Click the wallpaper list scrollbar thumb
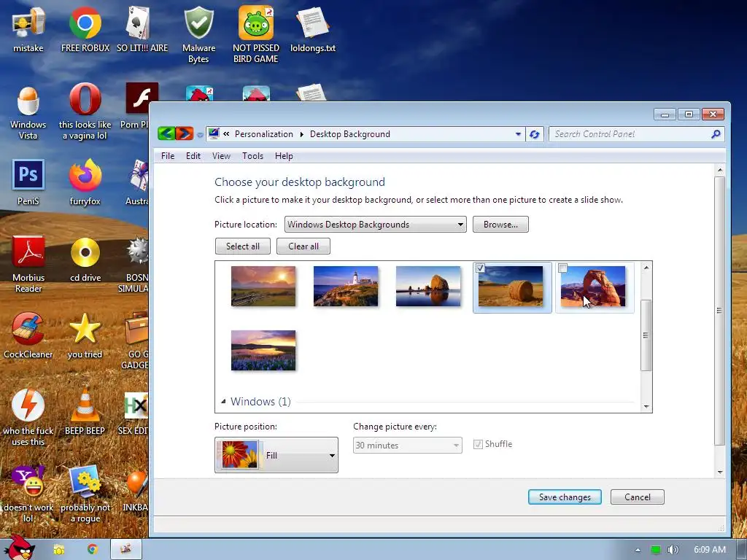 646,335
